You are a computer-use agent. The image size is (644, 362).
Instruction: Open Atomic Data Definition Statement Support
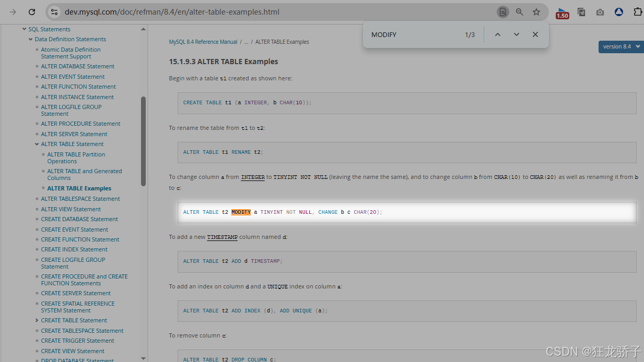tap(71, 53)
